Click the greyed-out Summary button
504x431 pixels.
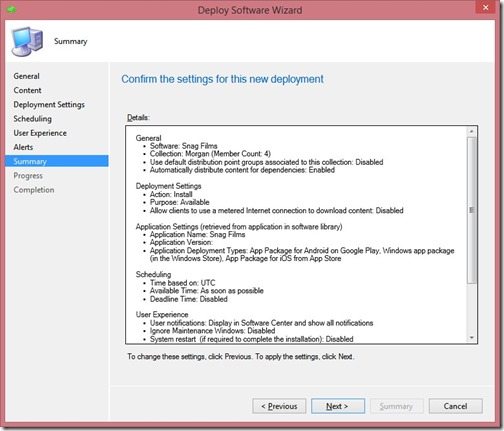coord(396,406)
